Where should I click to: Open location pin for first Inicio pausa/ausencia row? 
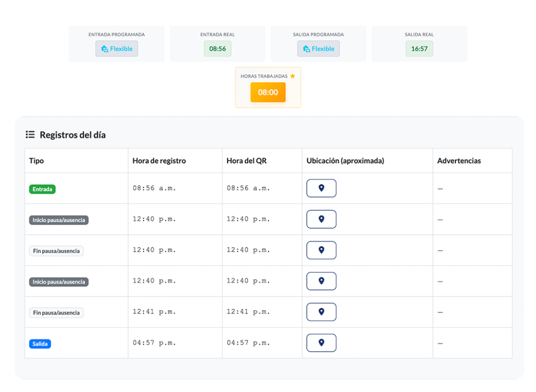point(321,219)
